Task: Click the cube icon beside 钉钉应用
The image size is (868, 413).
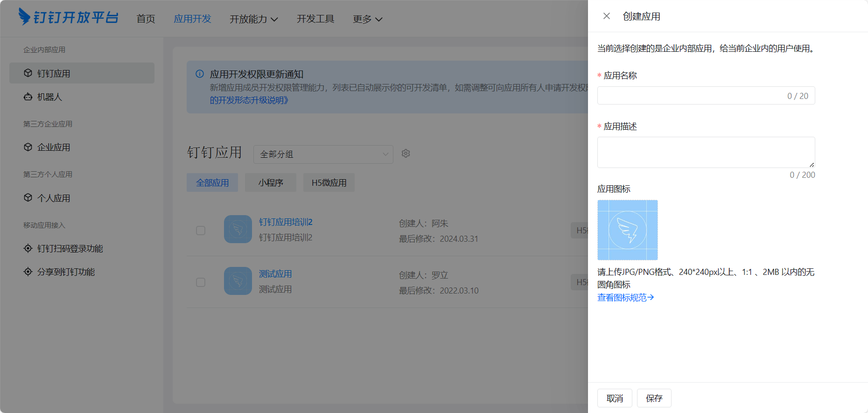Action: coord(28,73)
